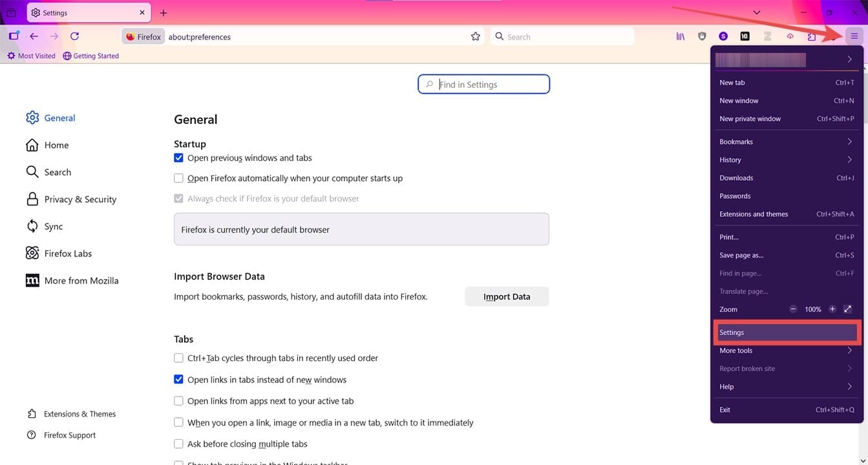Go to Privacy & Security settings

[71, 200]
